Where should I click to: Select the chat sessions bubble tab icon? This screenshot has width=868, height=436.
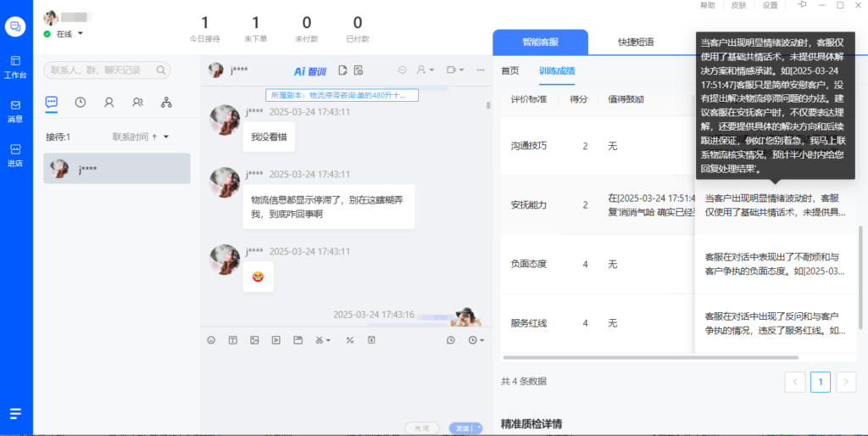point(52,102)
